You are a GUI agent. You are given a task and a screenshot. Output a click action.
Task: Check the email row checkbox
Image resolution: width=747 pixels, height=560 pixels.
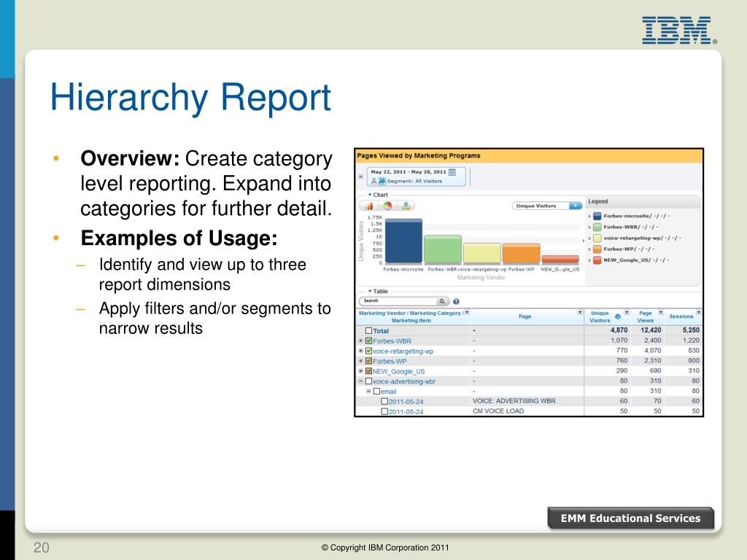coord(376,391)
